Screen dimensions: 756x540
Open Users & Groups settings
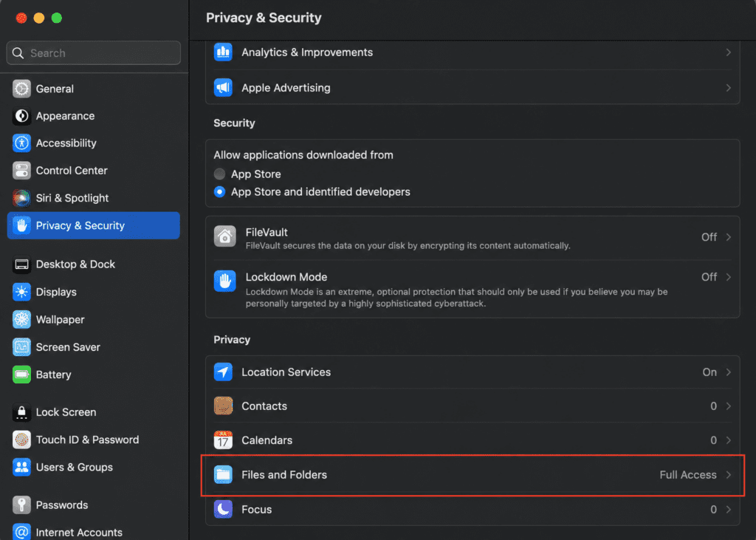click(94, 467)
